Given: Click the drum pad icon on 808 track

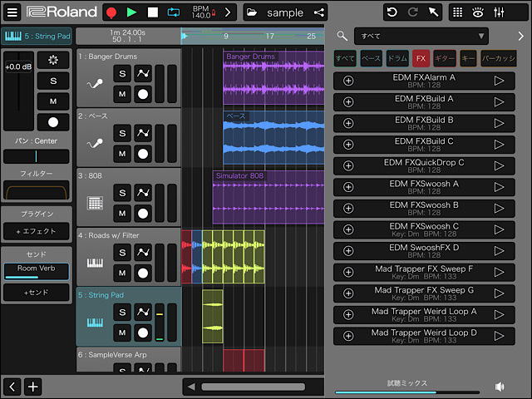Looking at the screenshot, I should [95, 203].
